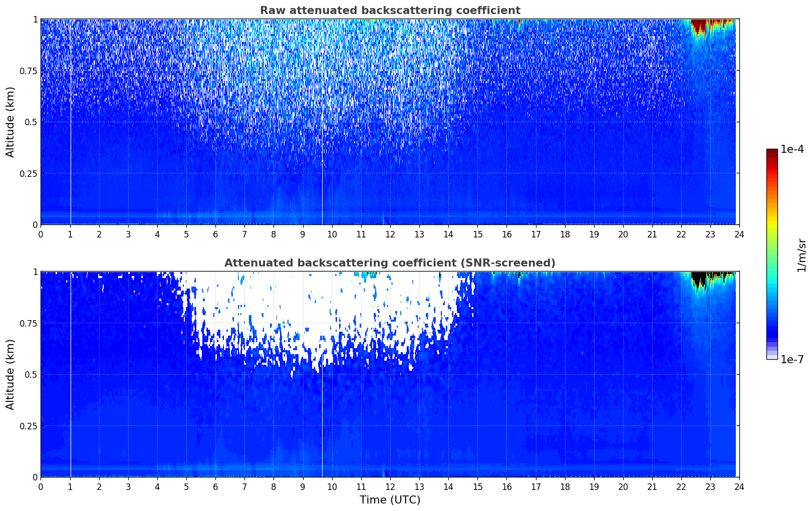Select the colorbar's "1e-4" maximum label
The height and width of the screenshot is (511, 812).
click(792, 150)
